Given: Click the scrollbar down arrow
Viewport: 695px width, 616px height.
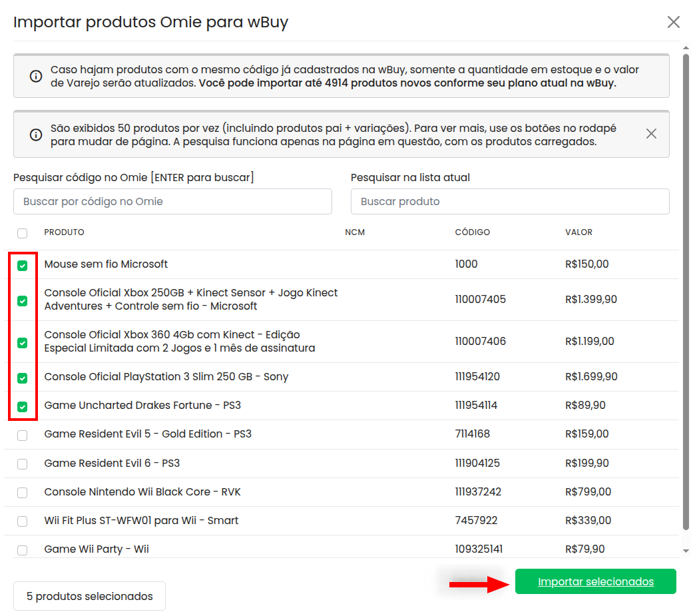Looking at the screenshot, I should click(x=686, y=551).
